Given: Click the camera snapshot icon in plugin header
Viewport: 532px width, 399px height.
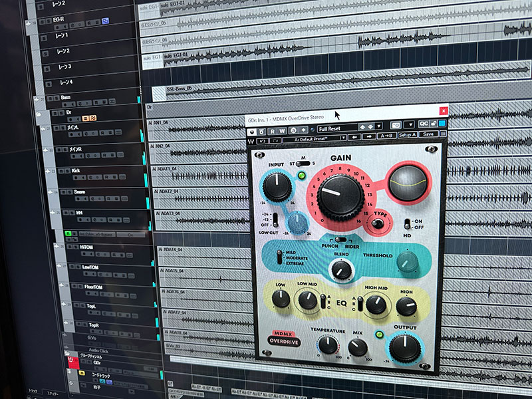Looking at the screenshot, I should click(396, 125).
